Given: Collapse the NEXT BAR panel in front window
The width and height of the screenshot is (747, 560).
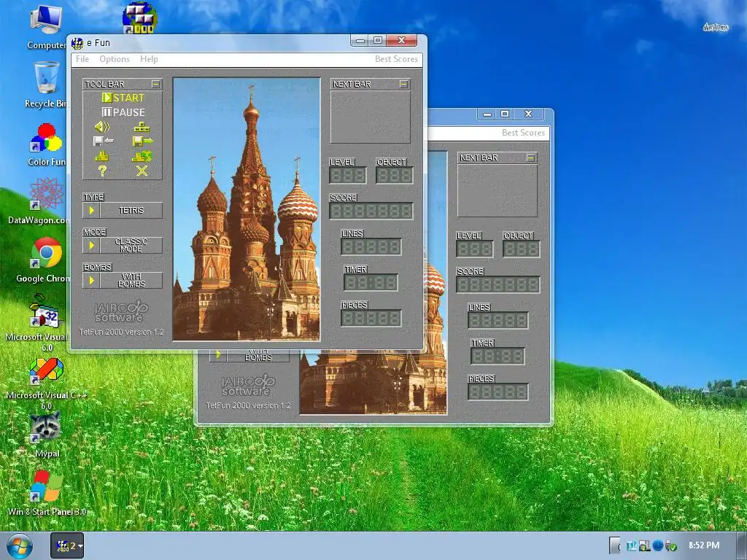Looking at the screenshot, I should (403, 84).
